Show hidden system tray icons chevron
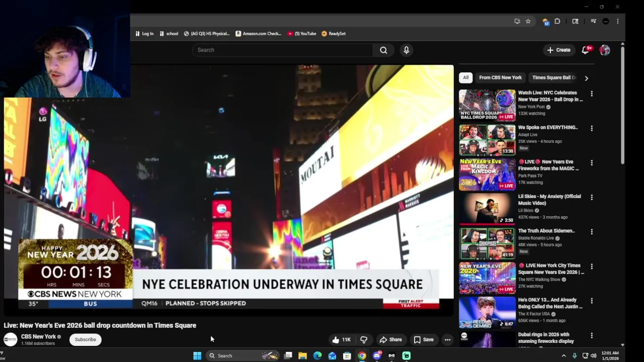This screenshot has width=644, height=362. 563,355
